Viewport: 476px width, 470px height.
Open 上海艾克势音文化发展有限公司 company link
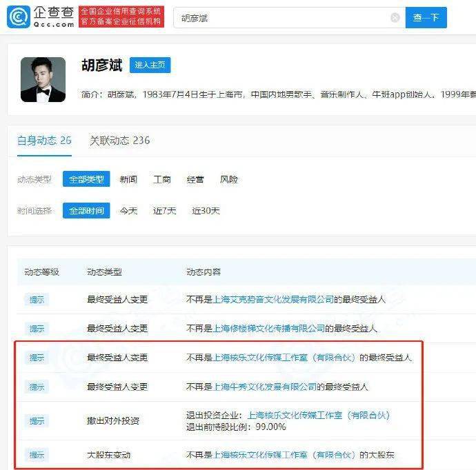click(x=273, y=300)
